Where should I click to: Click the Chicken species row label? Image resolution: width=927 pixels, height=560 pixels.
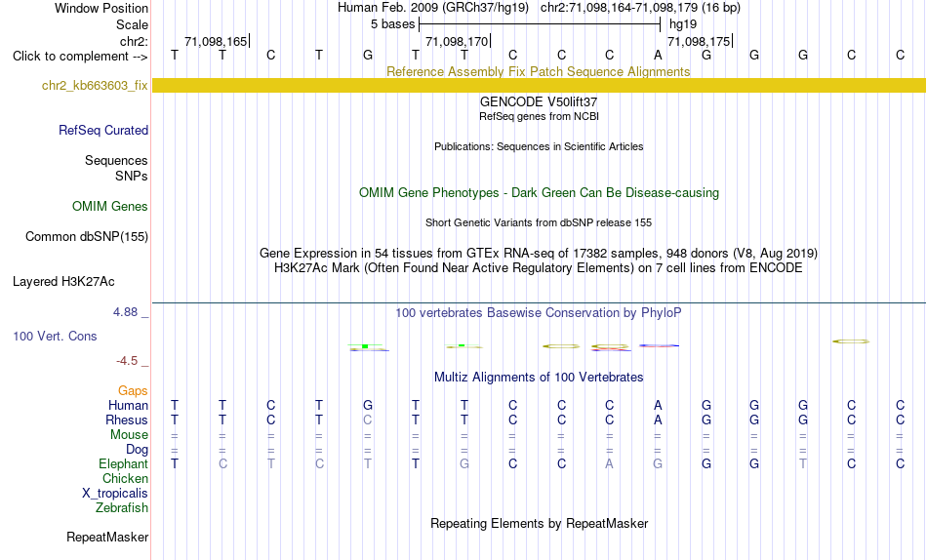[x=125, y=478]
